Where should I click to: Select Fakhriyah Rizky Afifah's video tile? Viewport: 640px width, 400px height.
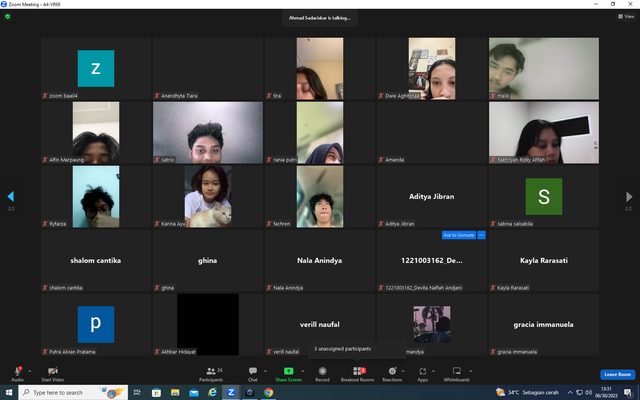point(544,133)
